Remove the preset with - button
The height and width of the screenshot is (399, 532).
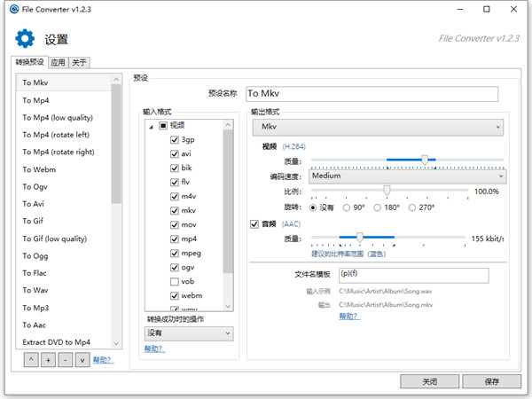point(65,360)
